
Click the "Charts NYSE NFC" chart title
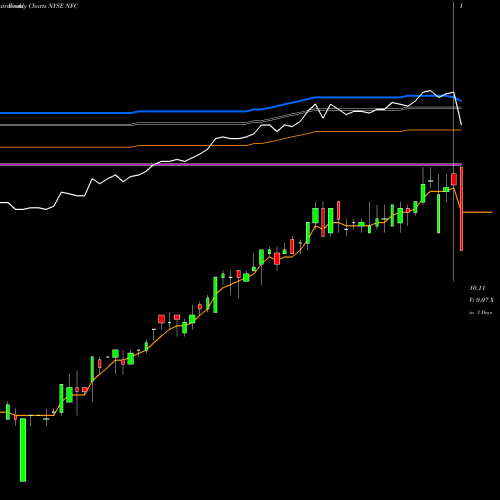pos(53,6)
